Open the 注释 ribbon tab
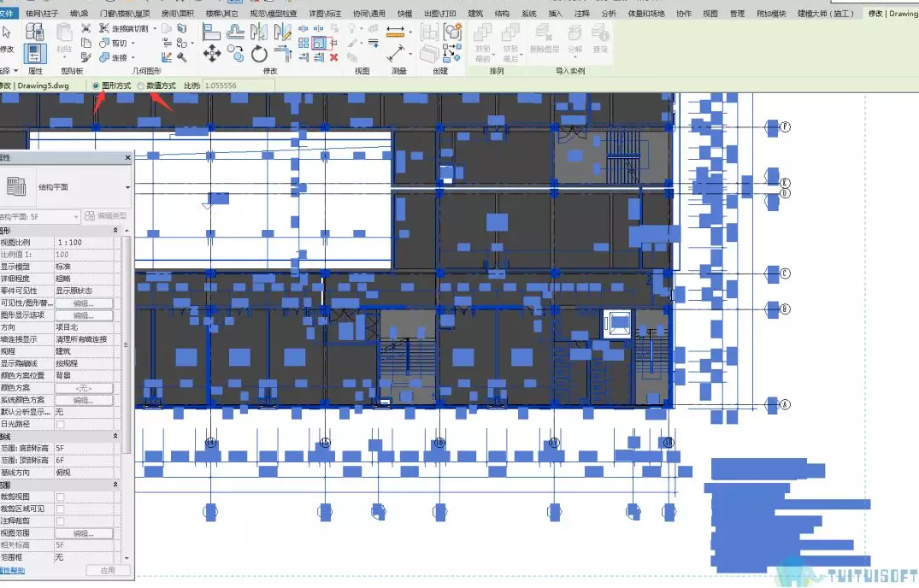919x588 pixels. [x=581, y=13]
